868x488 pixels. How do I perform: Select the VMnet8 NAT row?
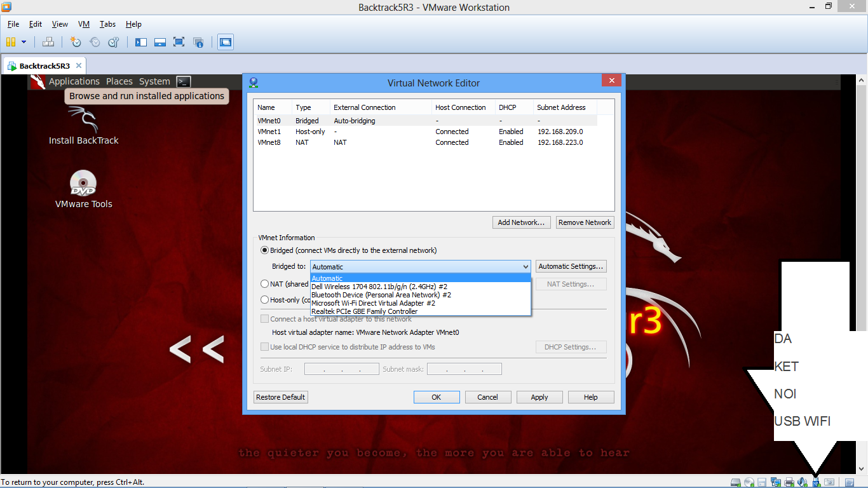tap(426, 142)
